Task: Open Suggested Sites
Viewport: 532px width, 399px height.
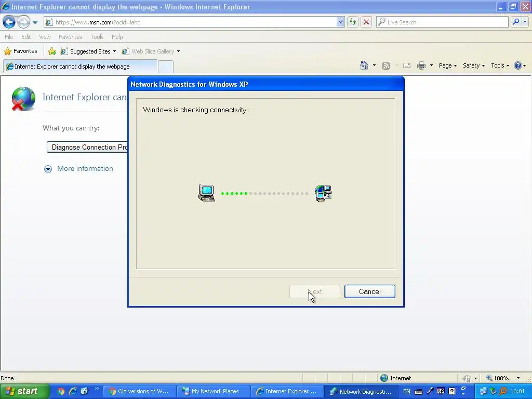Action: [88, 51]
